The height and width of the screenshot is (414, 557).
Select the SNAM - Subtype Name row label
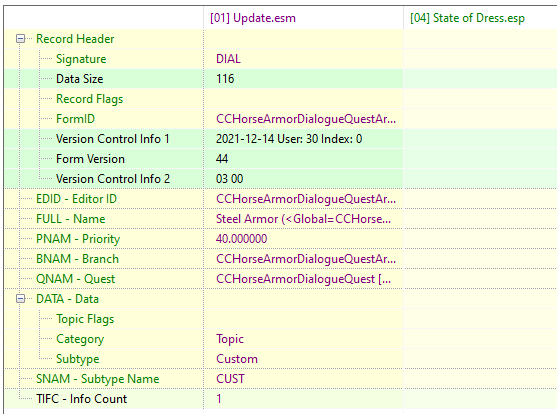[97, 379]
